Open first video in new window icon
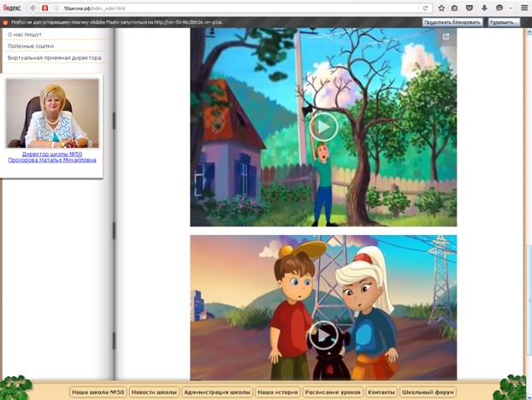Image resolution: width=532 pixels, height=400 pixels. point(446,36)
